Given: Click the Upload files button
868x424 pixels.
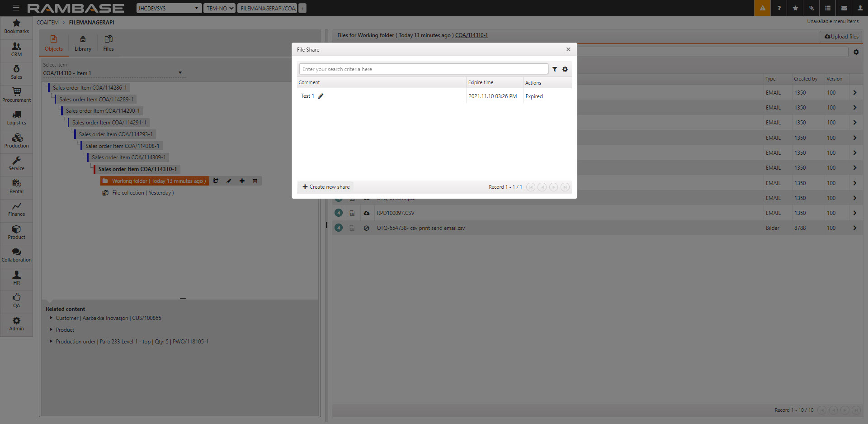Looking at the screenshot, I should pos(841,37).
